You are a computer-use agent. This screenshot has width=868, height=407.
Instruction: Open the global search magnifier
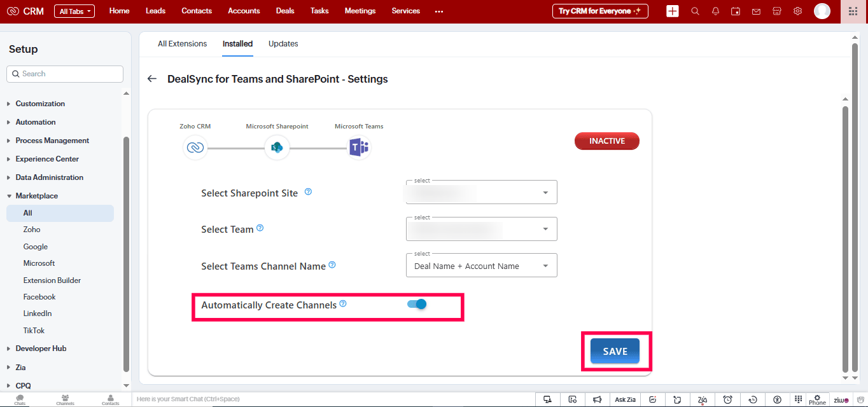pos(695,11)
